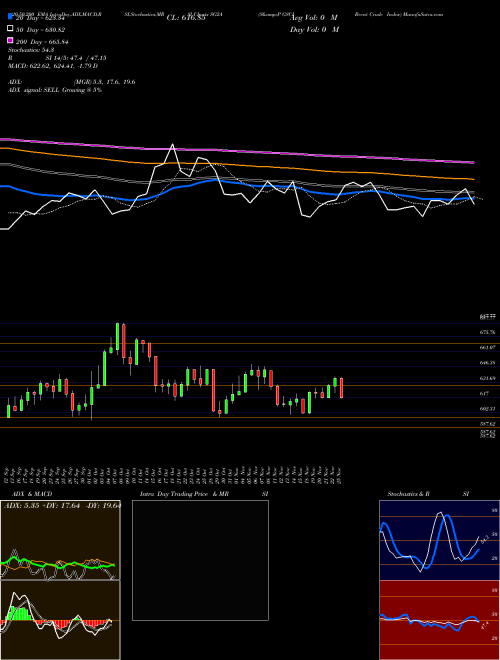Click the 646.38 price axis label
This screenshot has height=660, width=500.
point(487,362)
